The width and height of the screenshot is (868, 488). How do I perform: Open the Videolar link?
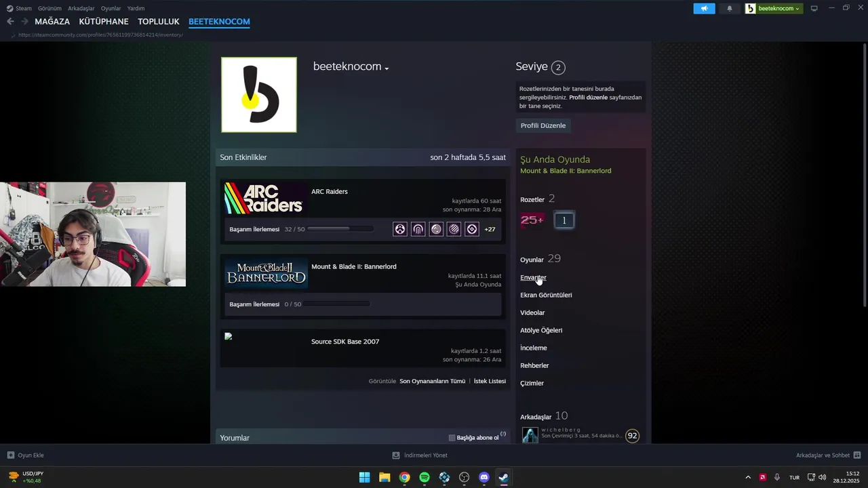[532, 312]
